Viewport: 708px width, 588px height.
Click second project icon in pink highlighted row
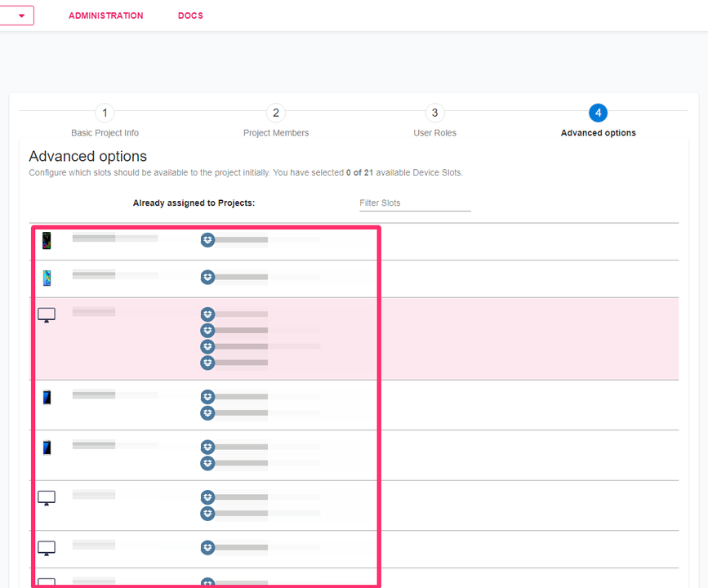pyautogui.click(x=207, y=331)
